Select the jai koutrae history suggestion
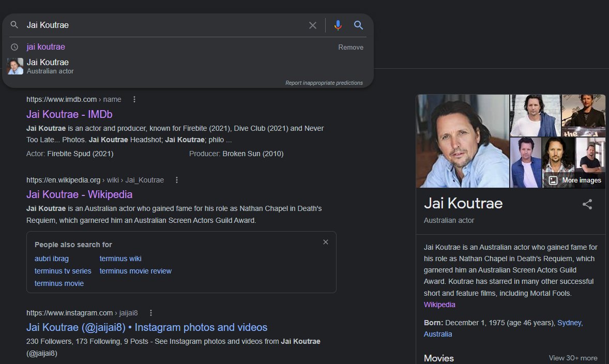The image size is (609, 364). tap(46, 47)
